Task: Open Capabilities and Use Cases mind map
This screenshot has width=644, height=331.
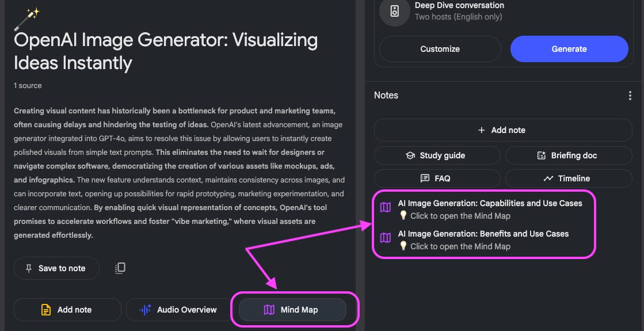Action: pyautogui.click(x=490, y=203)
